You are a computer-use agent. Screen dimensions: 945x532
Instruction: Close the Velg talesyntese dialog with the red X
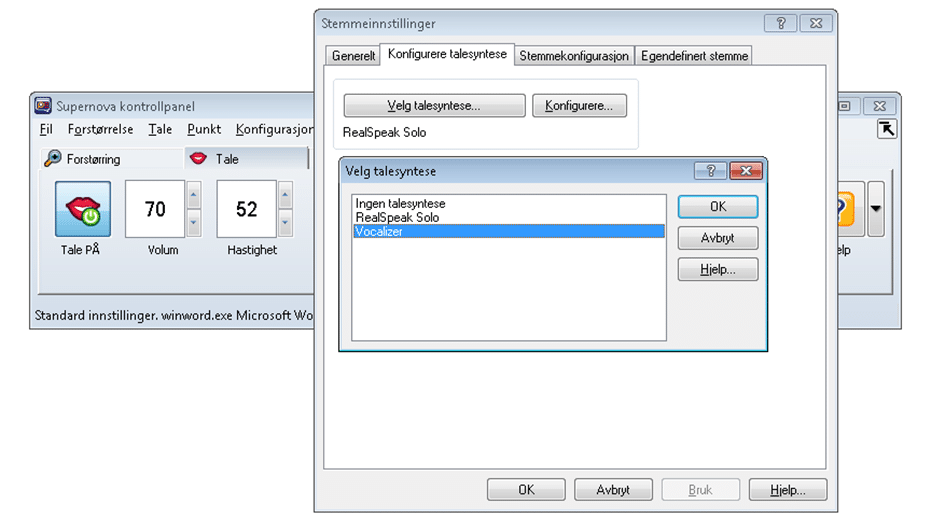tap(741, 171)
